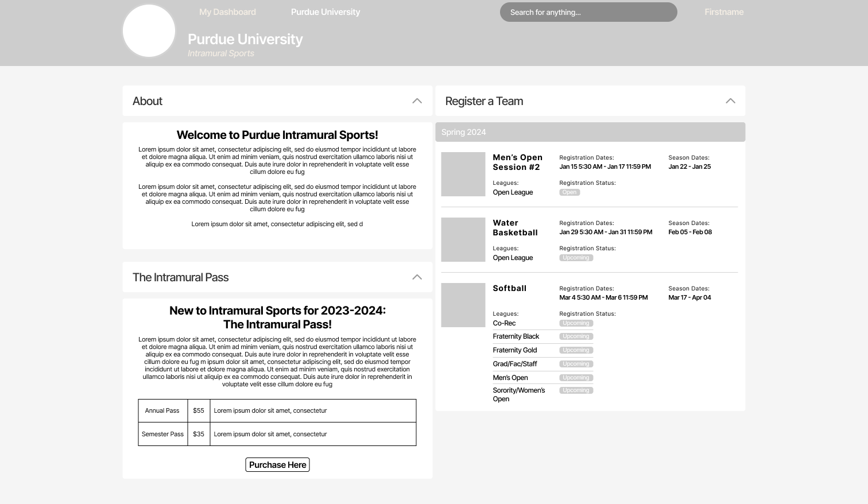Screen dimensions: 868x504
Task: Select the Fraternity Black league
Action: click(x=516, y=336)
